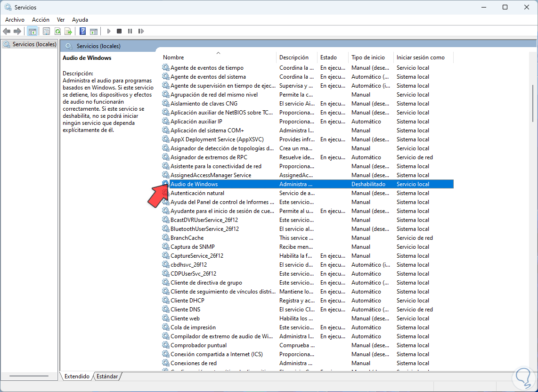Select Cliente de directiva de grupo service
The width and height of the screenshot is (538, 392).
click(x=308, y=283)
